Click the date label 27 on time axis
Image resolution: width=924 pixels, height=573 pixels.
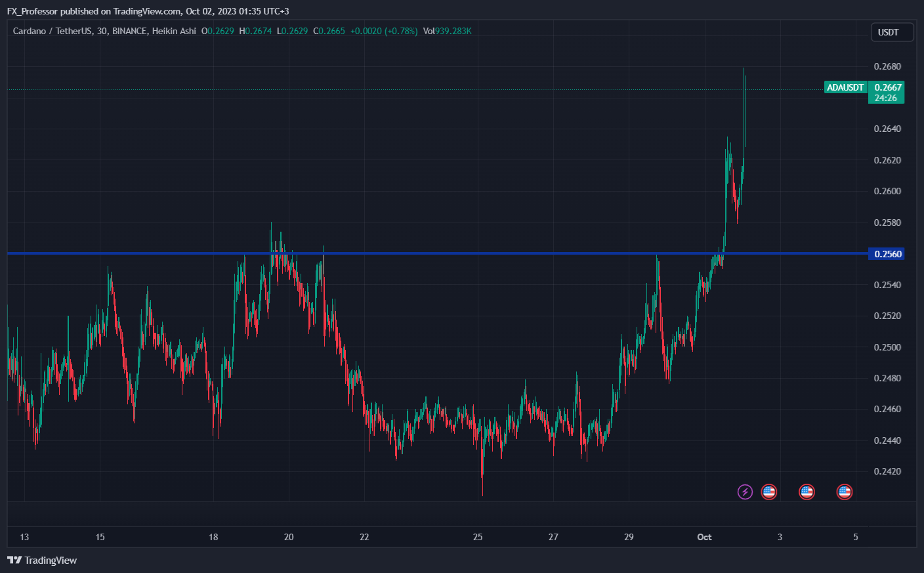tap(553, 537)
